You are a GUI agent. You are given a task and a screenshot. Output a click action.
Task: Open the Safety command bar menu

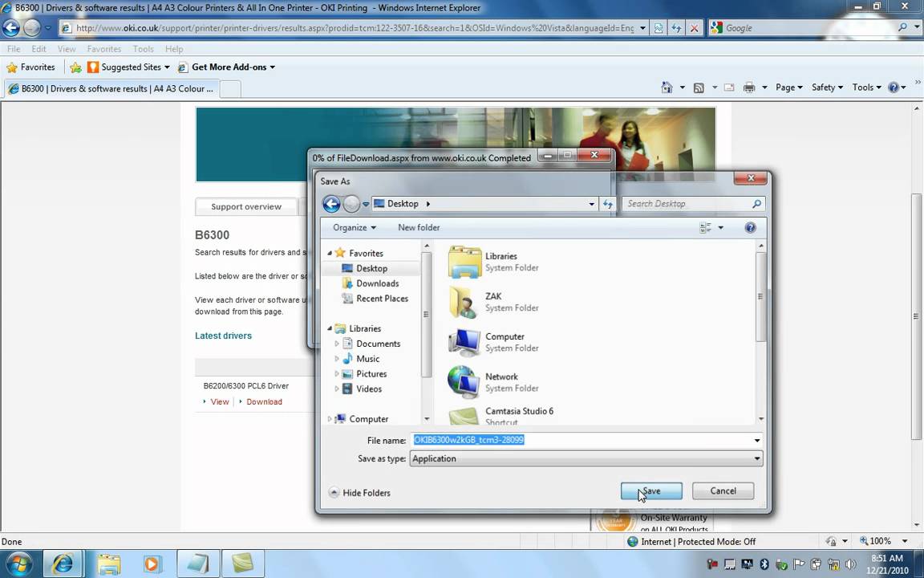click(827, 88)
